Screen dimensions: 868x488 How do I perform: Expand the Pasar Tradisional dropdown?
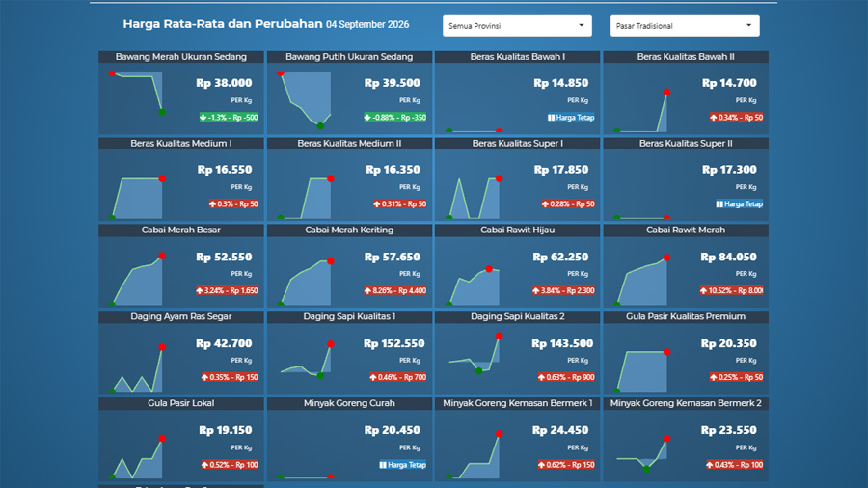pyautogui.click(x=685, y=26)
